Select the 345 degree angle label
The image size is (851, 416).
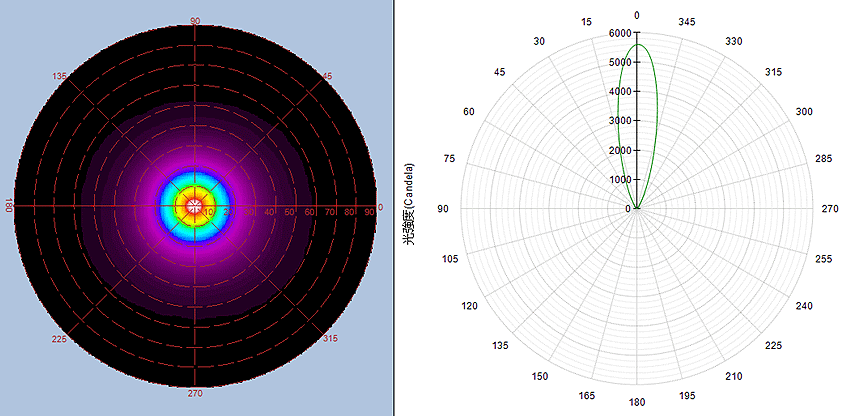687,21
